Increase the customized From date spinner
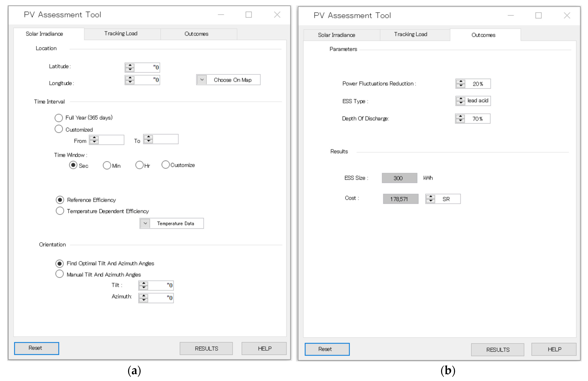The height and width of the screenshot is (381, 588). (94, 138)
